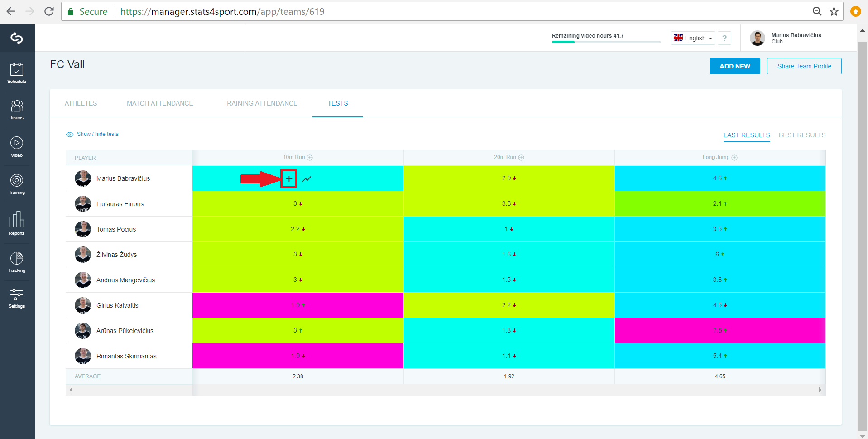Switch to Best Results view
This screenshot has width=868, height=439.
pyautogui.click(x=802, y=135)
